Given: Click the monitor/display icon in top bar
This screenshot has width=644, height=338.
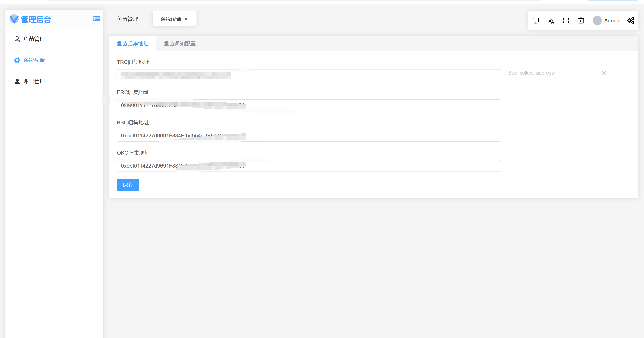Looking at the screenshot, I should pyautogui.click(x=536, y=21).
